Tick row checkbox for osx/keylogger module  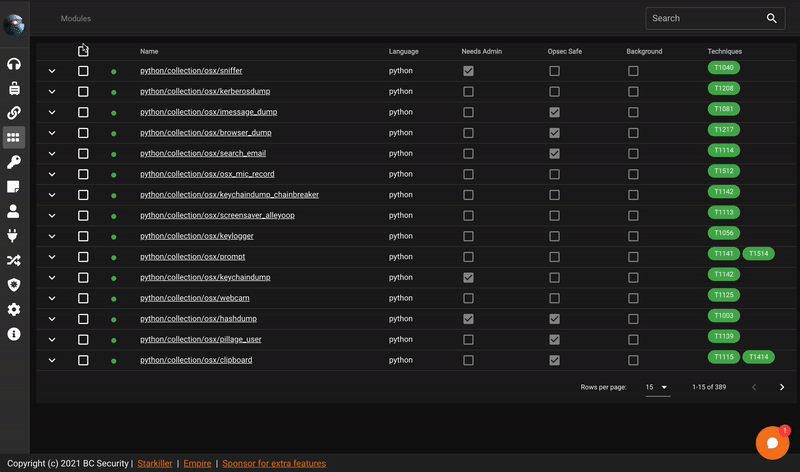(83, 236)
